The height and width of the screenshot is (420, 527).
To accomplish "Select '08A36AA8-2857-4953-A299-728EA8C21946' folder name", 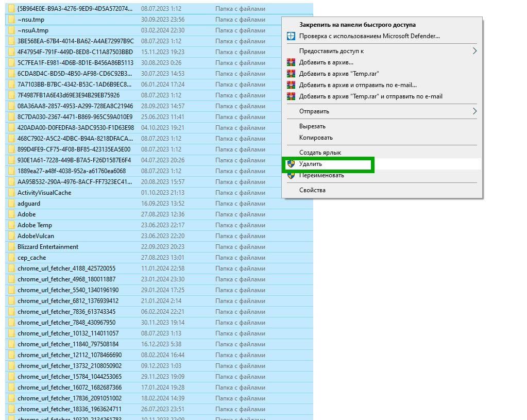I will 75,106.
